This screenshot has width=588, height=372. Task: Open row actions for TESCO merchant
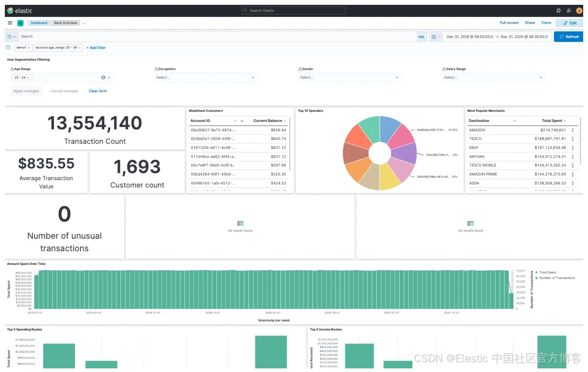pyautogui.click(x=572, y=139)
